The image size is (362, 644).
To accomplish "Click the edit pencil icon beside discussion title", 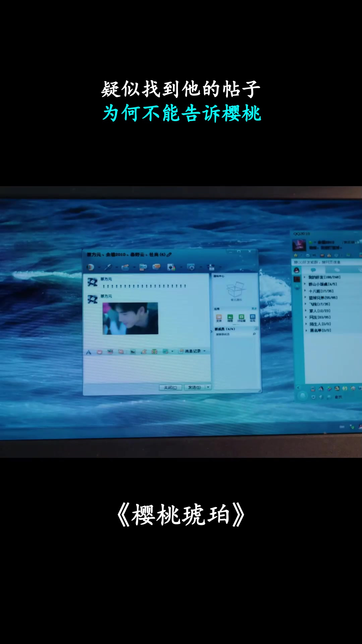I will [x=169, y=255].
